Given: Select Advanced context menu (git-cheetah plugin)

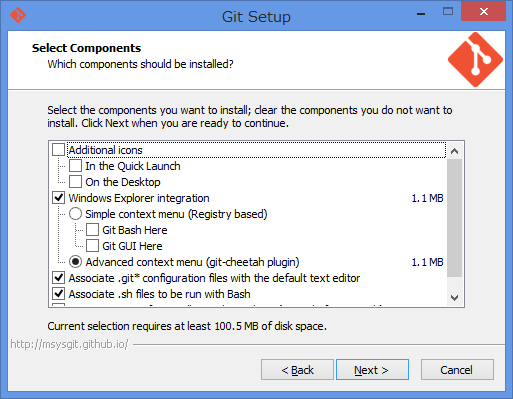Looking at the screenshot, I should point(75,262).
